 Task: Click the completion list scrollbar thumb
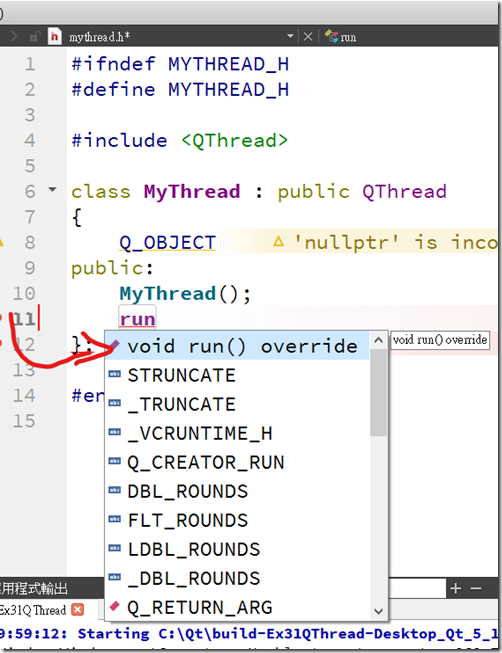(378, 392)
